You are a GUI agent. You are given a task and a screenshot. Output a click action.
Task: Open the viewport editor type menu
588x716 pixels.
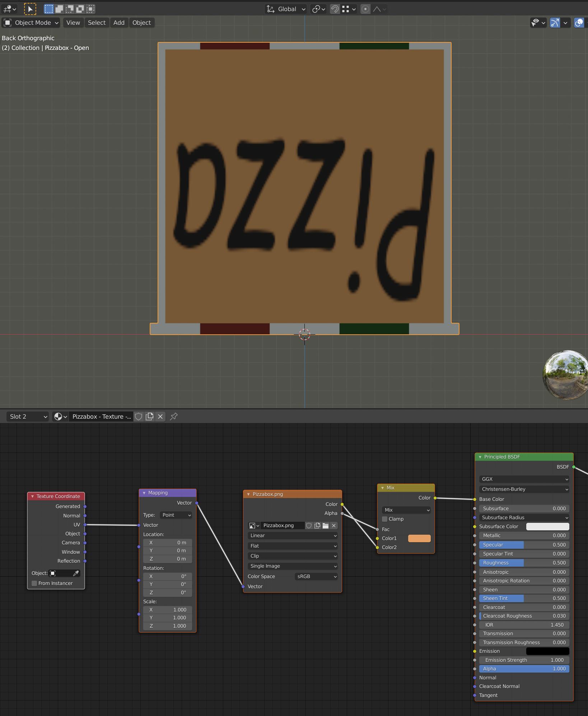(9, 9)
